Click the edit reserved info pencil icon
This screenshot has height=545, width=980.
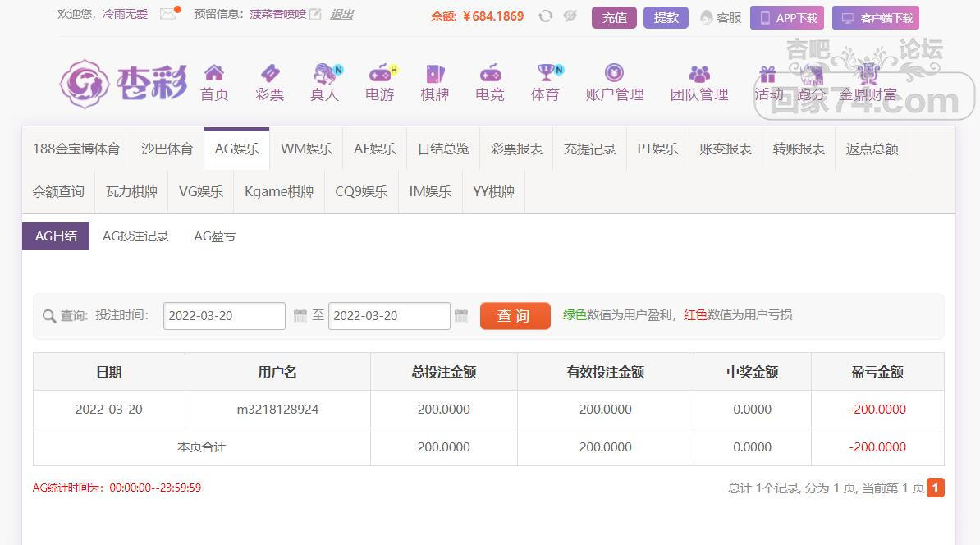(x=315, y=15)
